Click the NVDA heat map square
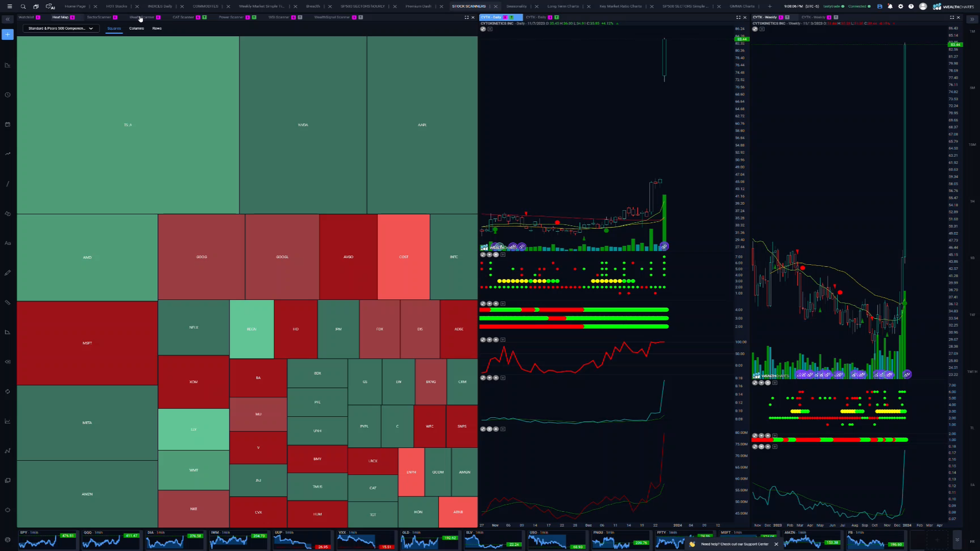The image size is (980, 551). click(303, 124)
